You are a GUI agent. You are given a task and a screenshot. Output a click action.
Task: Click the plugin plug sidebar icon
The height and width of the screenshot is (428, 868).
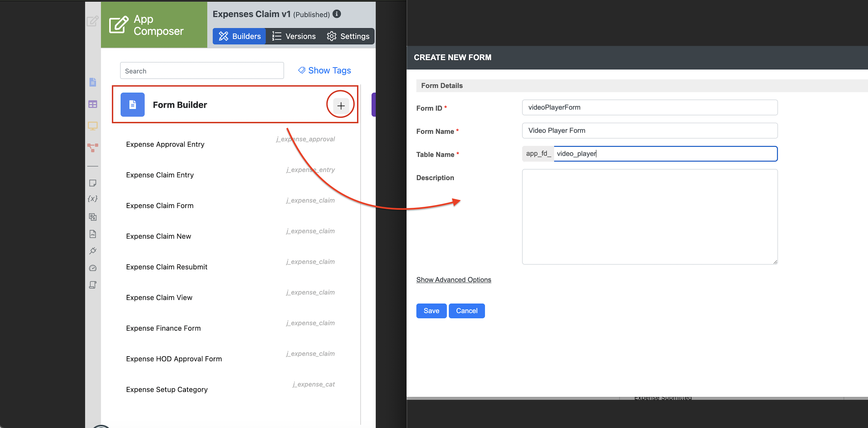pyautogui.click(x=93, y=251)
